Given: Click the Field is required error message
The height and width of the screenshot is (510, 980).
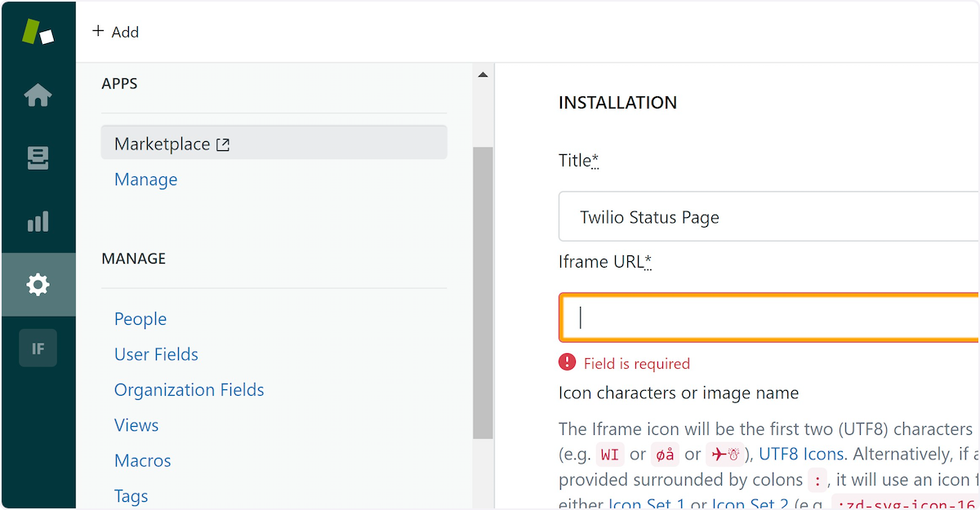Looking at the screenshot, I should click(x=637, y=363).
